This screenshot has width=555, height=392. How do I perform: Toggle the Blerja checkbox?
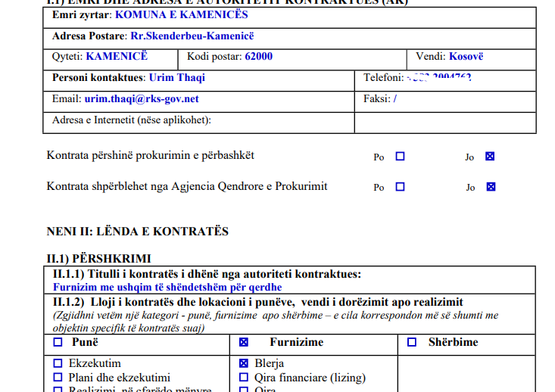[x=244, y=363]
